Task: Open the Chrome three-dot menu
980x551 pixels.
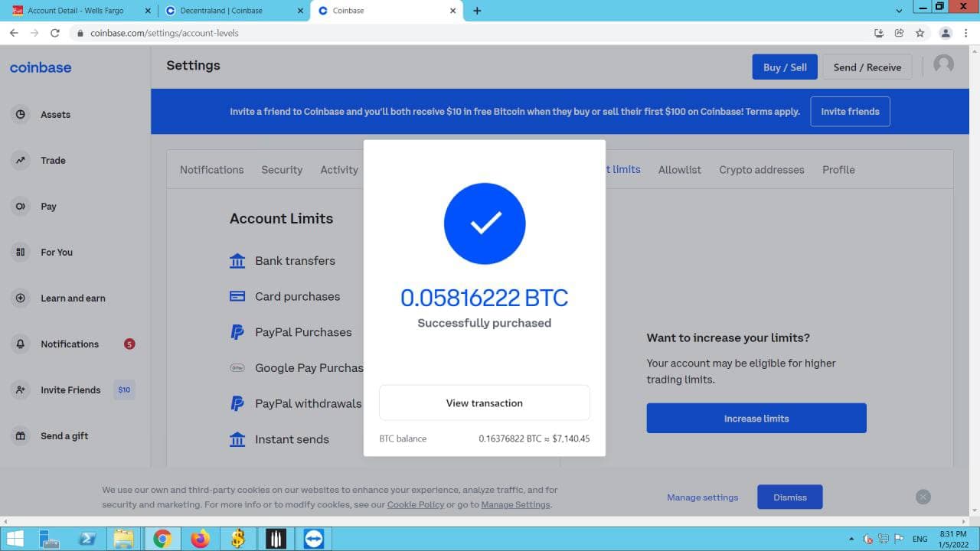Action: click(x=966, y=33)
